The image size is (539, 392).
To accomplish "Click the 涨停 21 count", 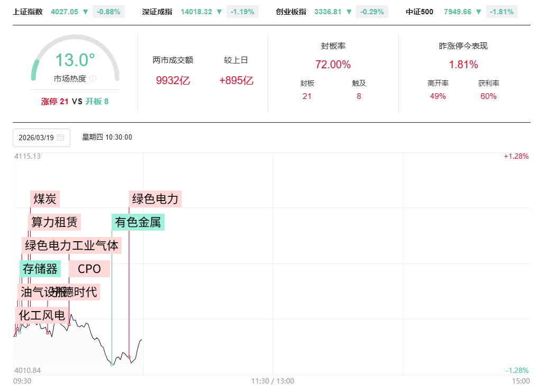I will coord(55,102).
